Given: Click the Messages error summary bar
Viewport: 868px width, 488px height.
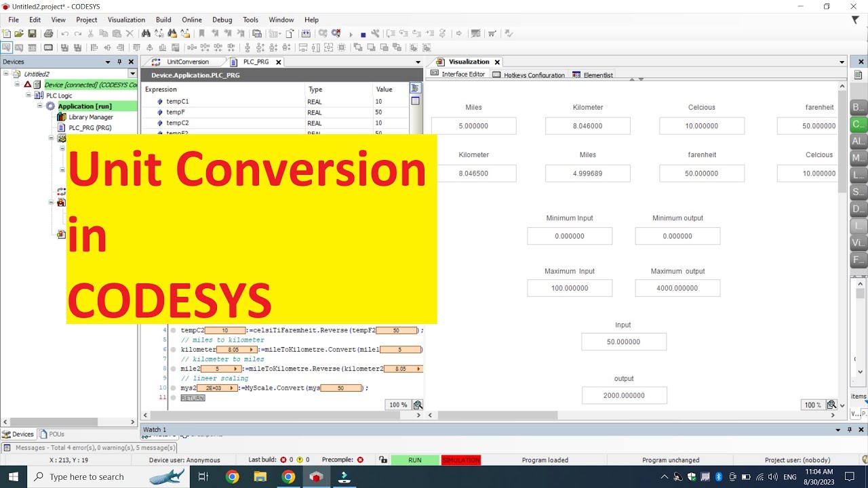Looking at the screenshot, I should (x=90, y=447).
